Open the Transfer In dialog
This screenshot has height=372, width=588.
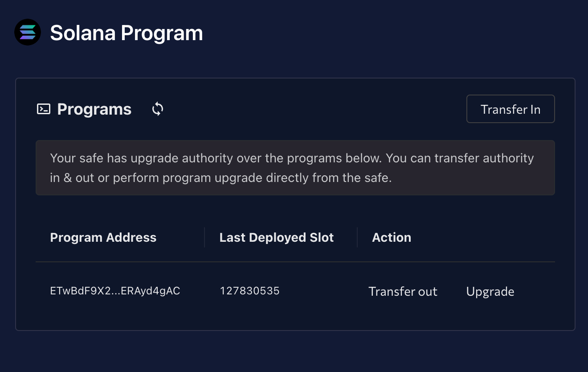[510, 109]
